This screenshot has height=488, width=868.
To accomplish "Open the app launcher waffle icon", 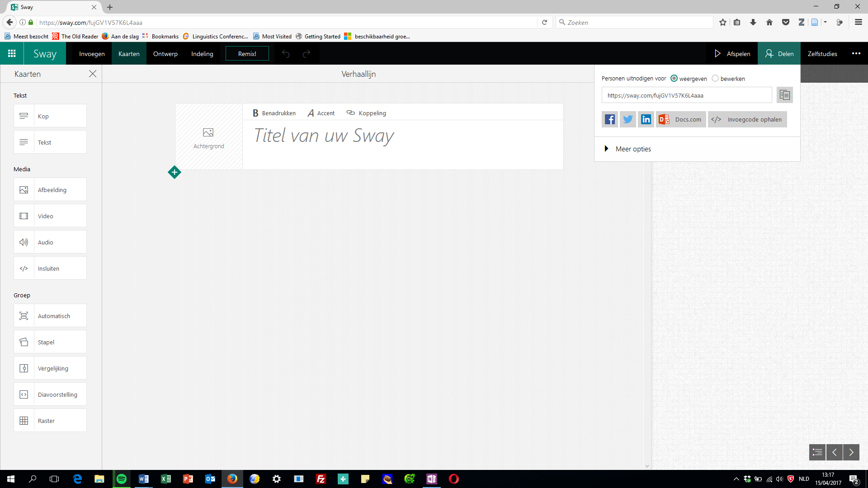I will click(12, 53).
